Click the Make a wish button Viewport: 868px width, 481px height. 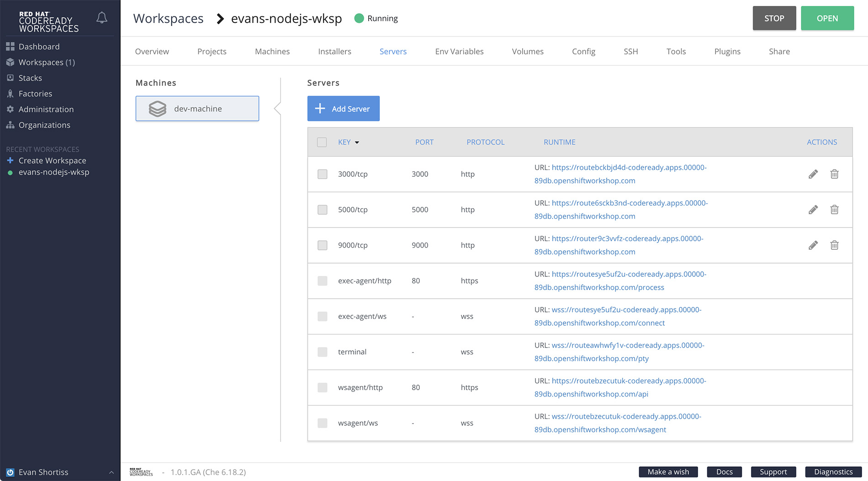click(668, 472)
